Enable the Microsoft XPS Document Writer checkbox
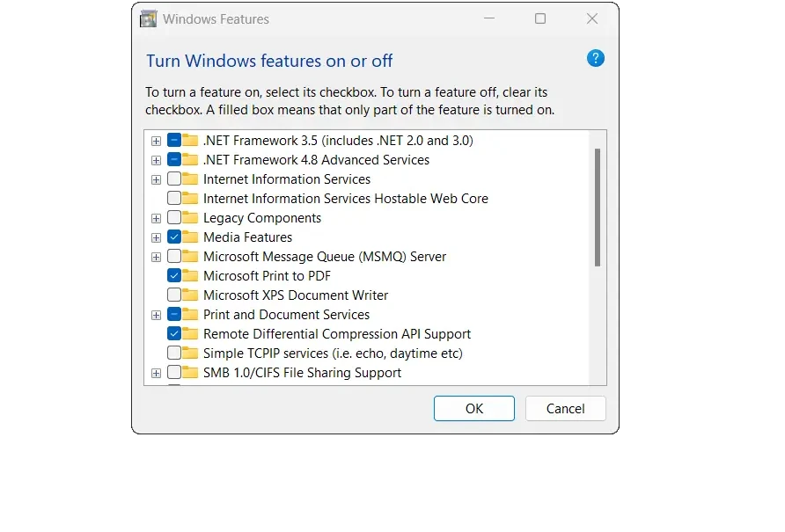The height and width of the screenshot is (532, 785). 174,295
